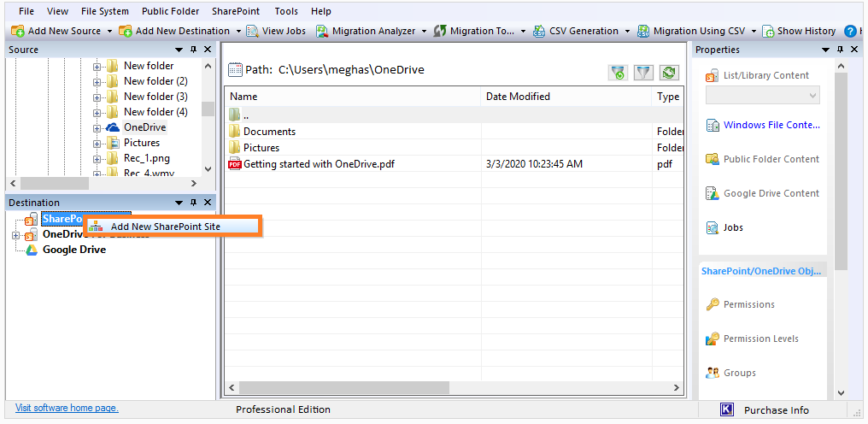Click the green refresh icon above file list
Image resolution: width=868 pixels, height=424 pixels.
(669, 72)
